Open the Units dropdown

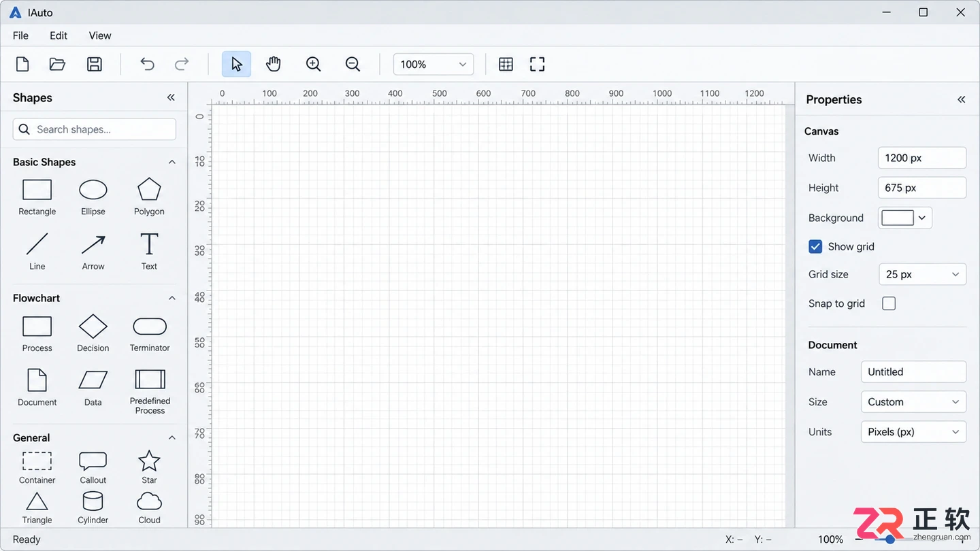913,432
